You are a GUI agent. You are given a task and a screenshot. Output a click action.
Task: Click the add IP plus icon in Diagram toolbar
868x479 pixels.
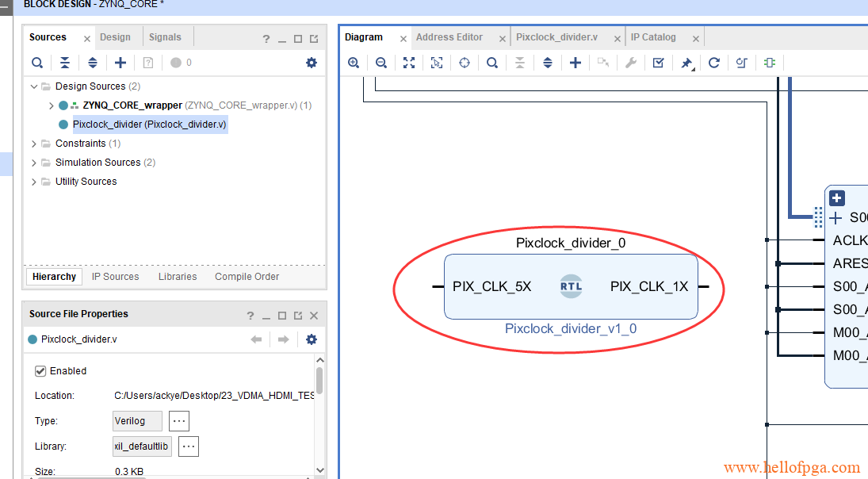pyautogui.click(x=575, y=63)
